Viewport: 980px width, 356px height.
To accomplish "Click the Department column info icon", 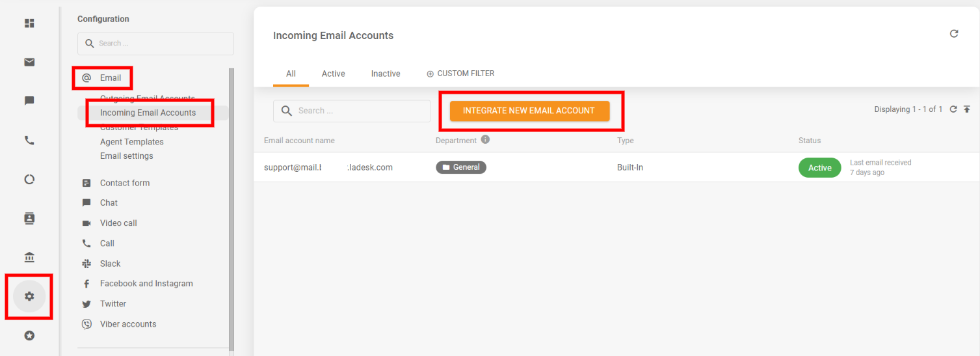I will pos(486,140).
